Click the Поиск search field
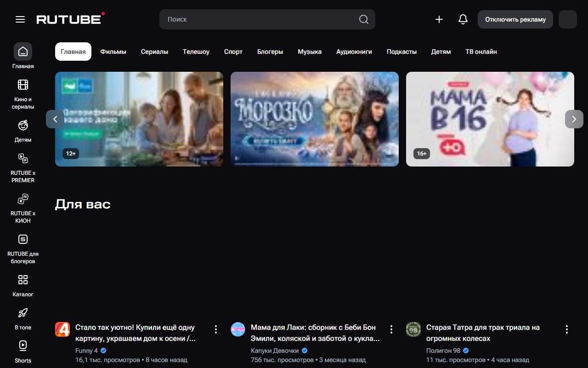The width and height of the screenshot is (588, 368). [x=260, y=19]
